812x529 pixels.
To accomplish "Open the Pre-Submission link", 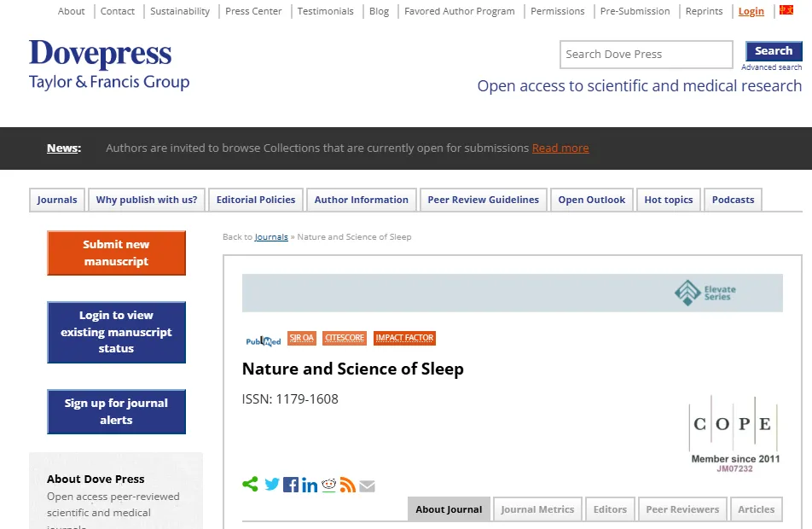I will click(x=635, y=11).
